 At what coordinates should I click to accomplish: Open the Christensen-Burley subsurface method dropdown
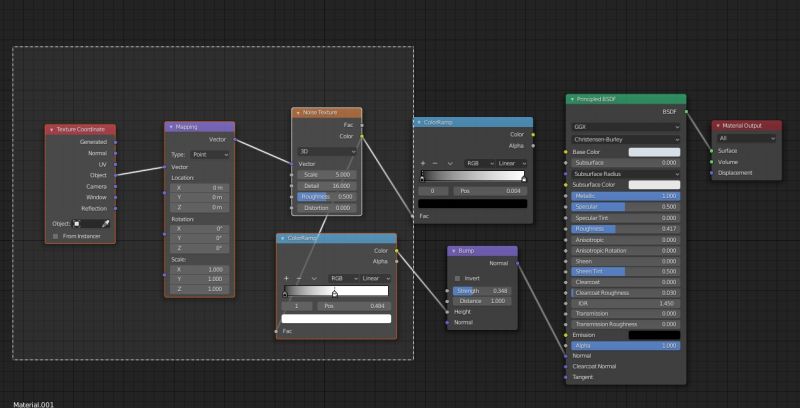[x=626, y=139]
